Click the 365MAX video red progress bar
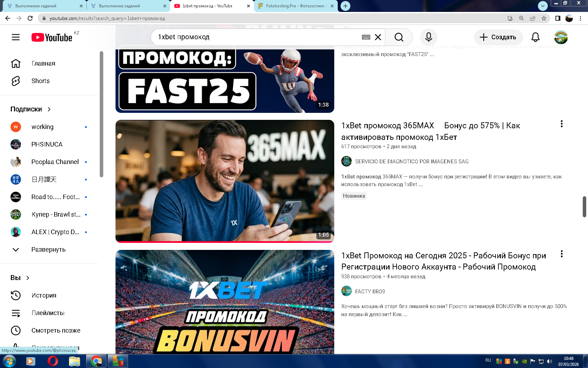The width and height of the screenshot is (588, 368). click(225, 242)
